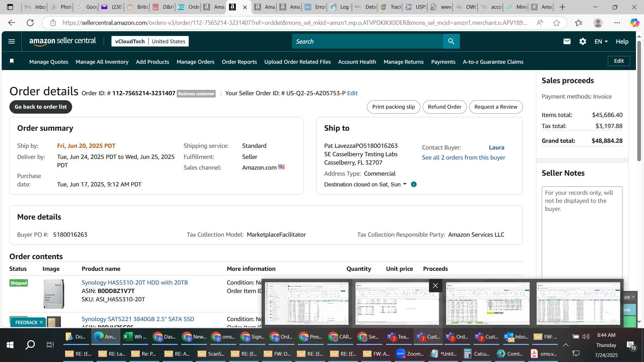Click Print packing slip button
This screenshot has width=644, height=362.
[x=393, y=107]
